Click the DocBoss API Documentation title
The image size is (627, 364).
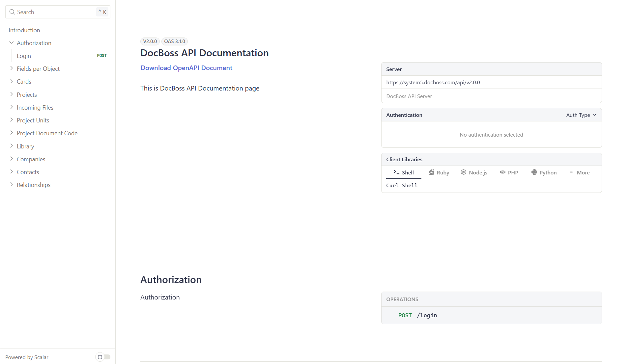click(x=205, y=53)
